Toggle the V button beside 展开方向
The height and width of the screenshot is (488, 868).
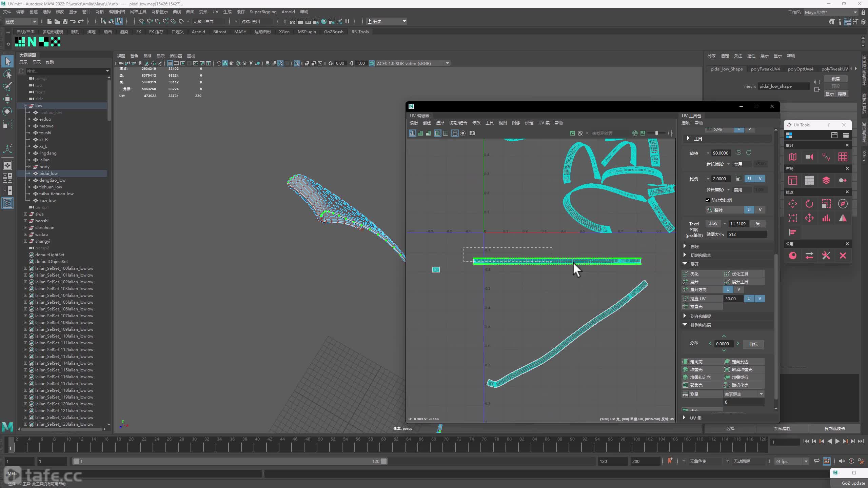pos(739,289)
